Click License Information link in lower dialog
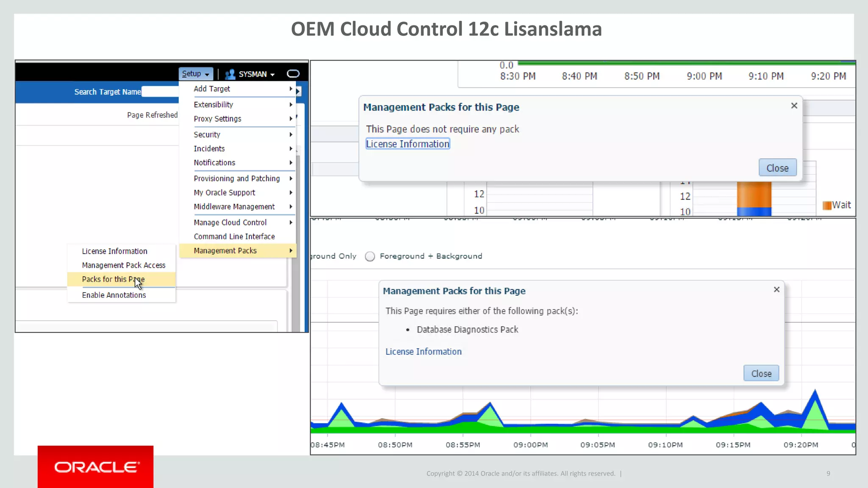Screen dimensions: 868x488 (423, 352)
